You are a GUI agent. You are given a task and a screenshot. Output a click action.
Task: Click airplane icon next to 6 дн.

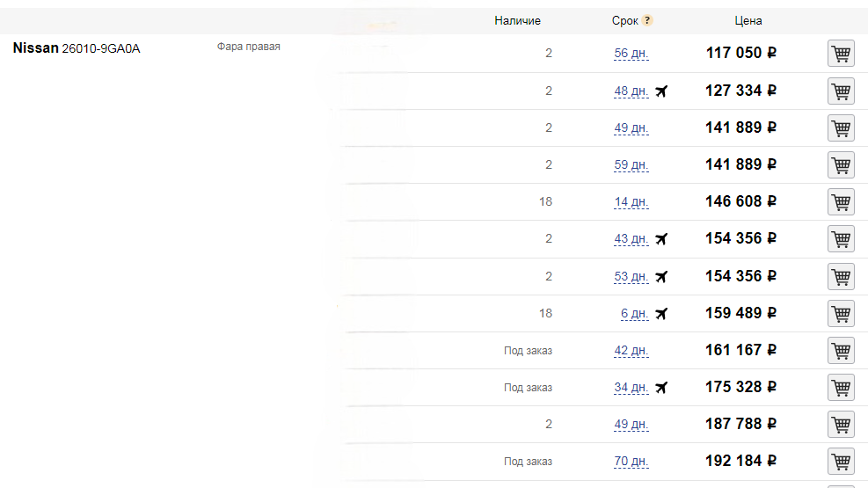point(661,314)
